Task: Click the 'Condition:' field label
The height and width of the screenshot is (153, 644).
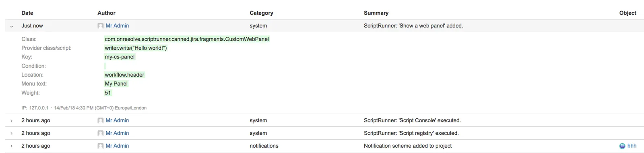Action: (x=33, y=66)
